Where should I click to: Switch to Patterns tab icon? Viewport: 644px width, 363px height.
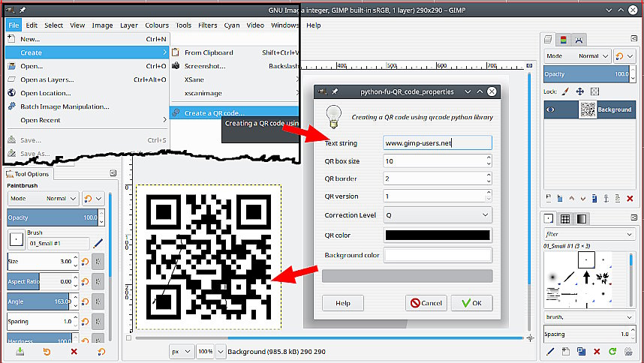[565, 219]
